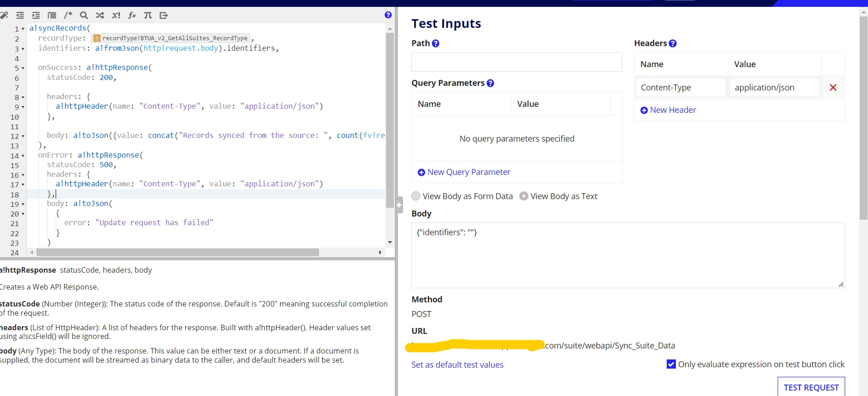The width and height of the screenshot is (868, 396).
Task: Click the x! toolbar icon
Action: (x=116, y=16)
